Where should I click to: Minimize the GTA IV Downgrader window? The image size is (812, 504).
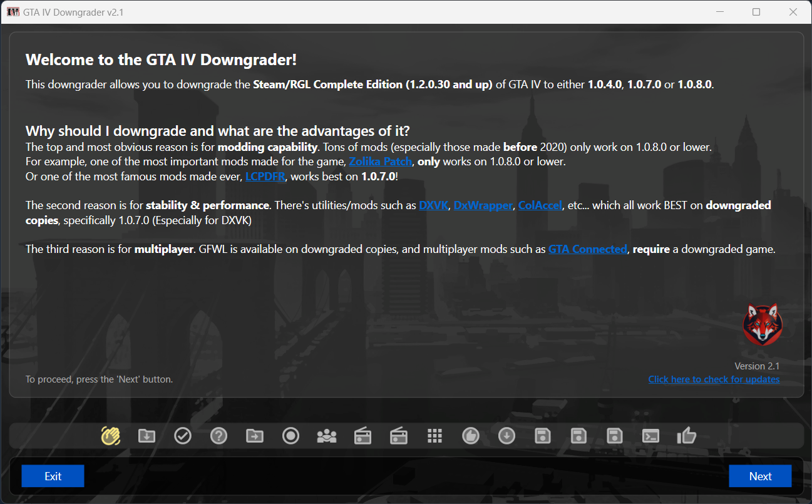tap(720, 12)
